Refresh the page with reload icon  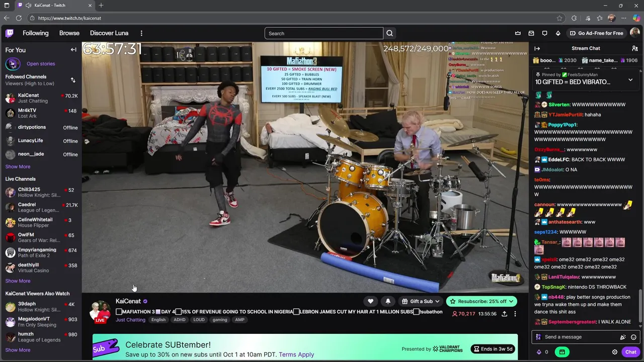19,18
